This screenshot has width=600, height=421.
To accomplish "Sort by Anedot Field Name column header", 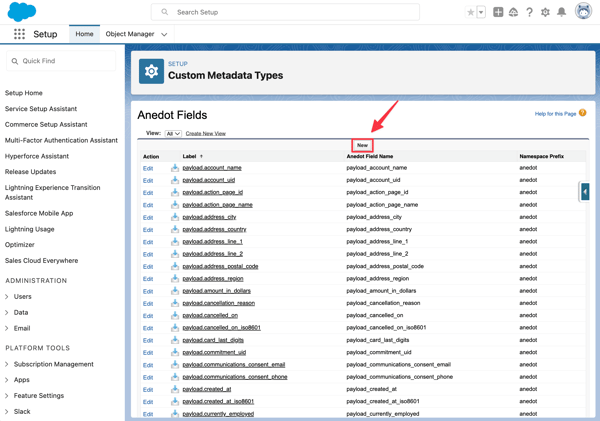I will (370, 157).
